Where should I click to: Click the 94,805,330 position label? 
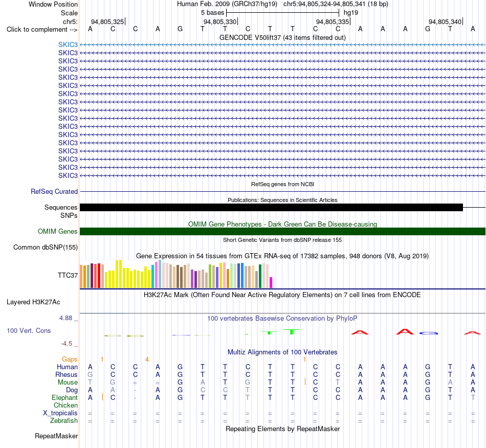[x=220, y=21]
